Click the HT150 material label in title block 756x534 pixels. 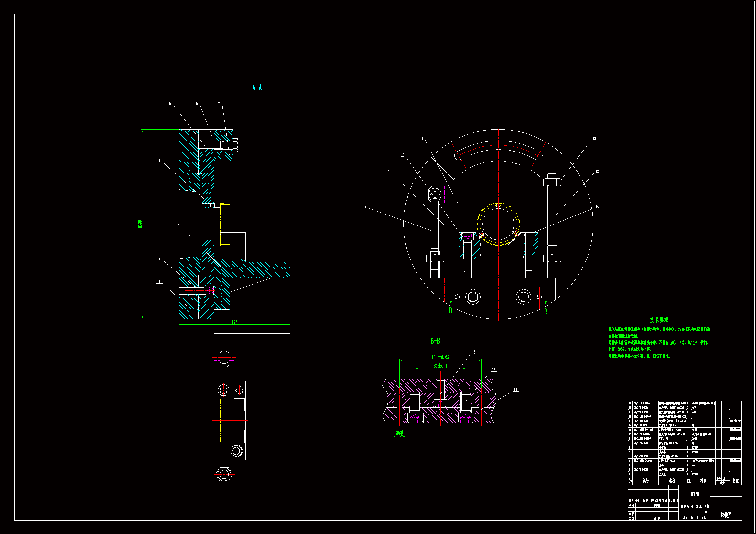pos(694,494)
